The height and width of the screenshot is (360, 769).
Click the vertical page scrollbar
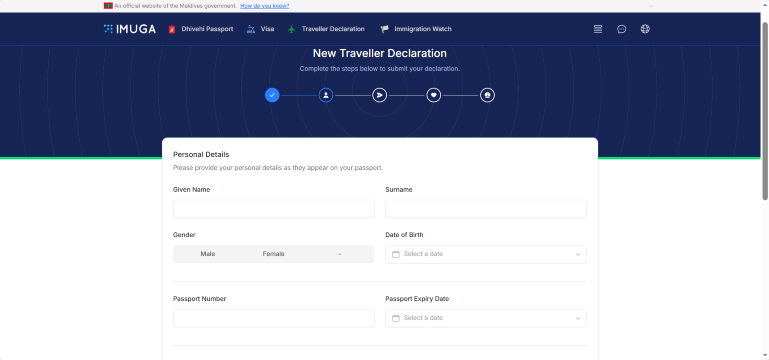click(x=765, y=110)
